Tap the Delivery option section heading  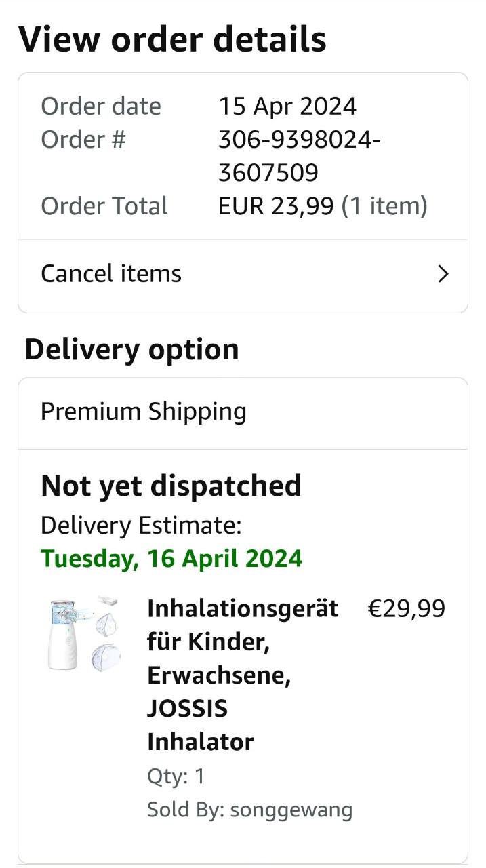[x=131, y=350]
